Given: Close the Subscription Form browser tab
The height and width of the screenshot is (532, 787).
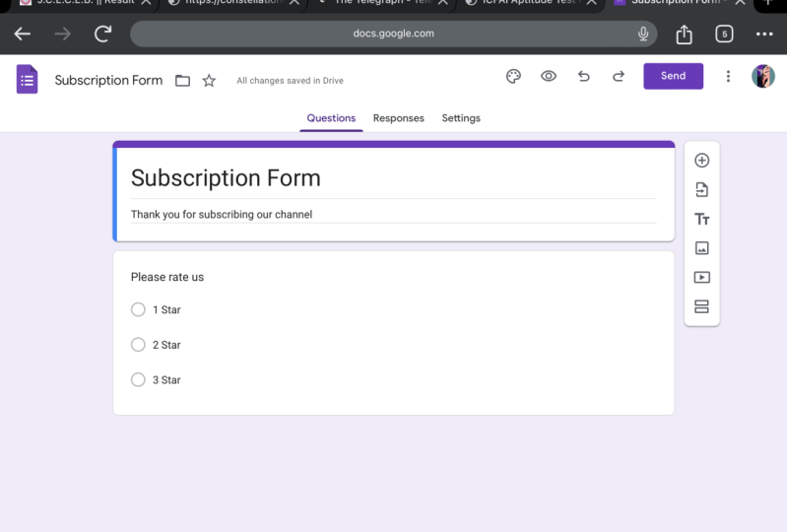Looking at the screenshot, I should pos(740,3).
